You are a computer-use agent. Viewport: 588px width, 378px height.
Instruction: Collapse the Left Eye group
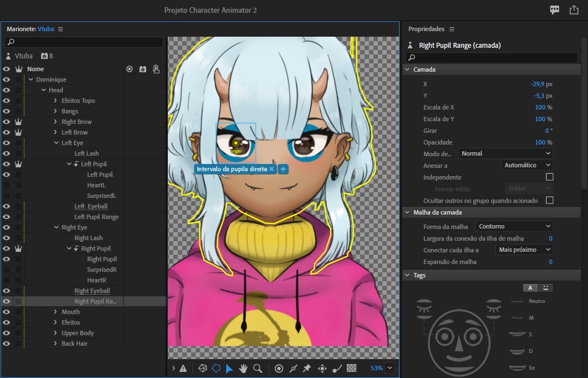pos(56,143)
